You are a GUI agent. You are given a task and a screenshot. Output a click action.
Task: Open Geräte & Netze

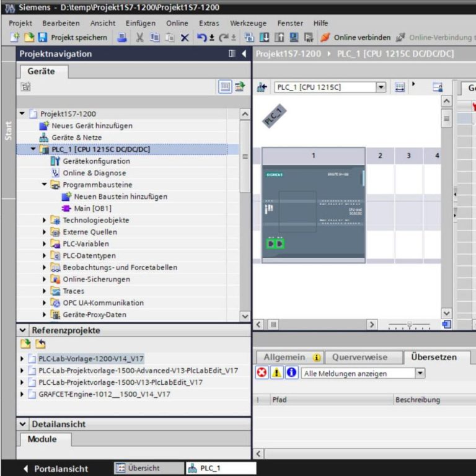(76, 138)
